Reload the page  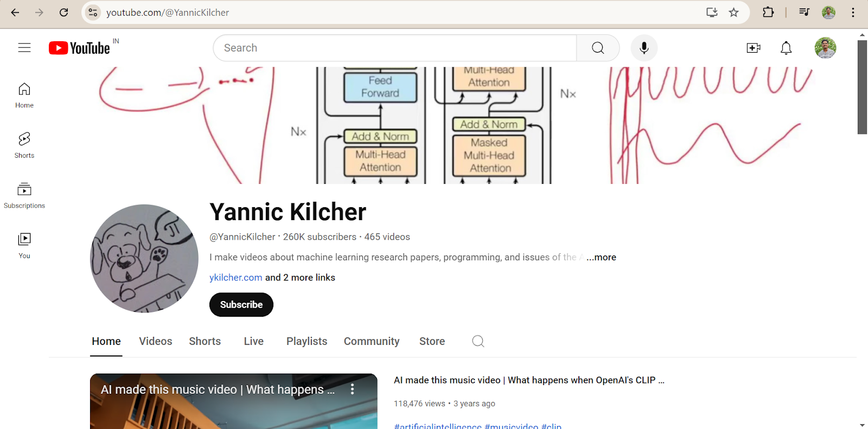(63, 12)
